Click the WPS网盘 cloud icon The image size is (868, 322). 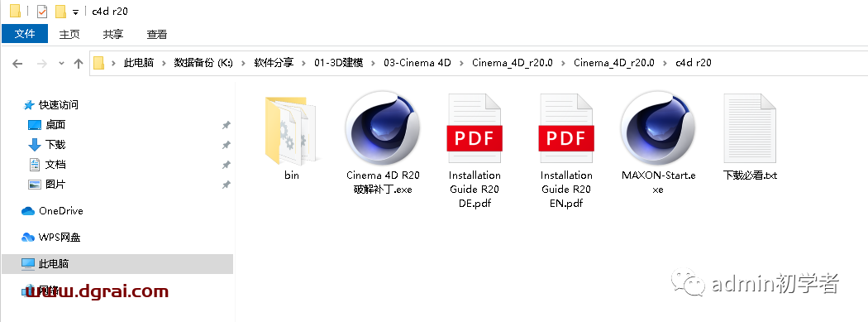[28, 238]
